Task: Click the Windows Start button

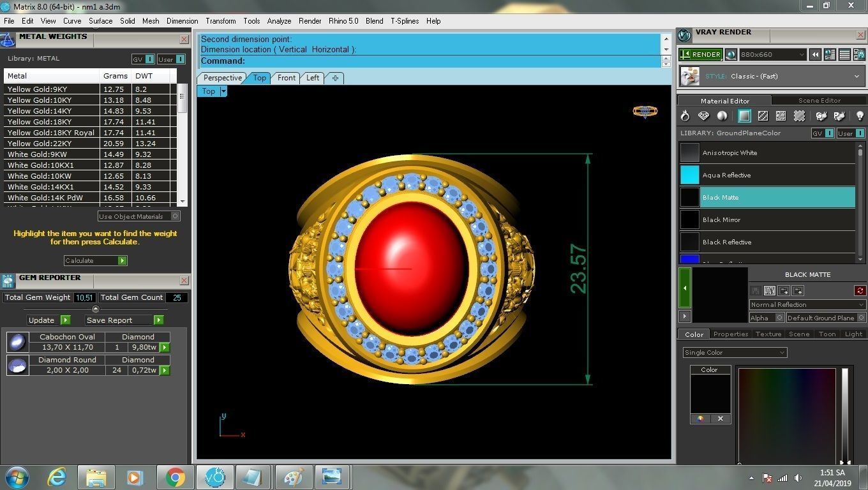Action: click(x=17, y=477)
